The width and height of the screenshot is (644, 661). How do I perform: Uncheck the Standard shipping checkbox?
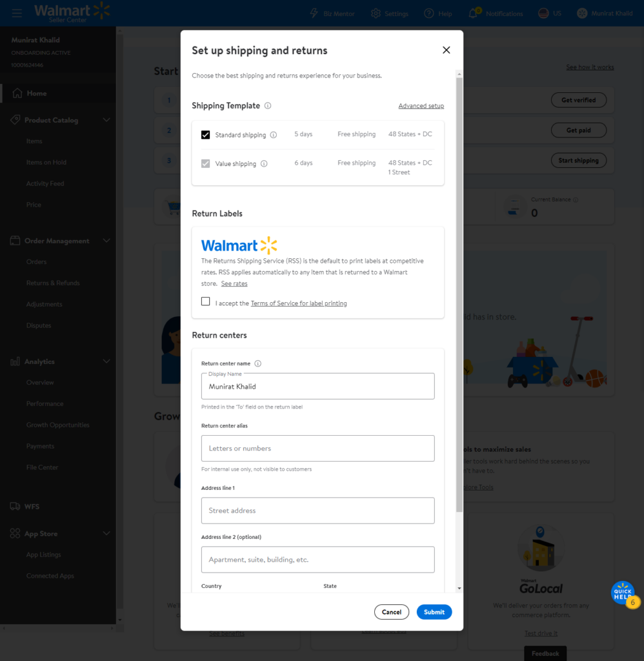tap(206, 135)
